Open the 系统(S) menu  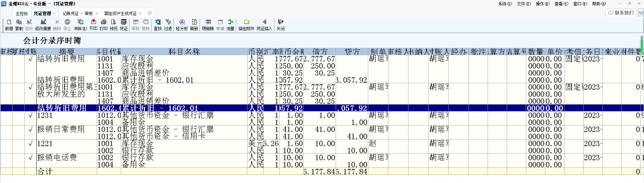pos(505,4)
